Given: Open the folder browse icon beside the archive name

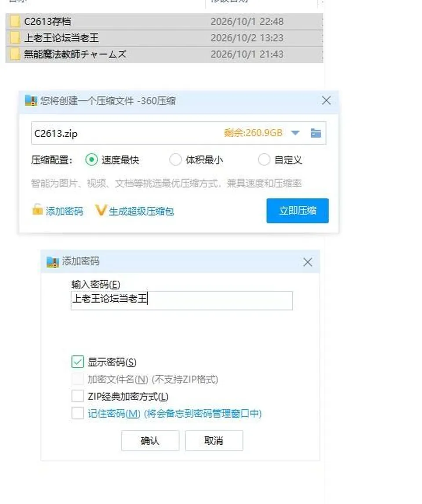Looking at the screenshot, I should click(316, 133).
